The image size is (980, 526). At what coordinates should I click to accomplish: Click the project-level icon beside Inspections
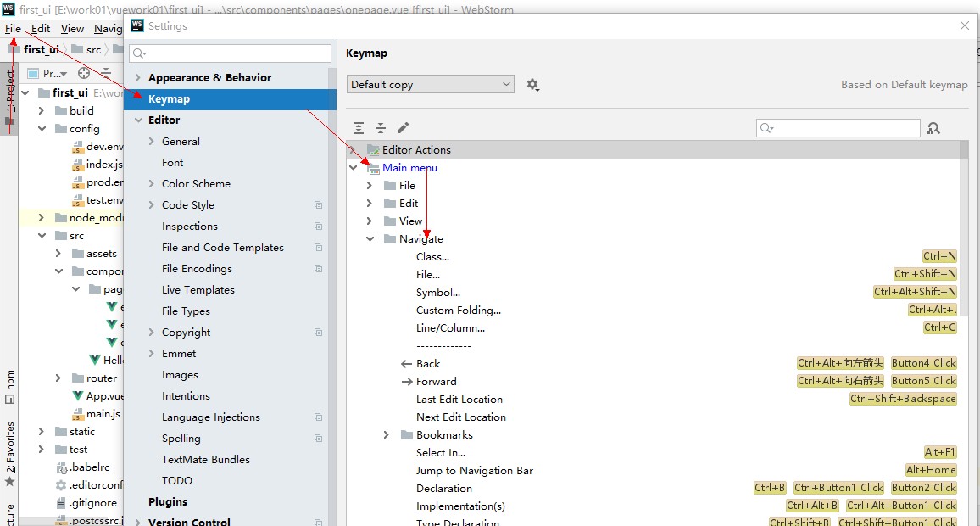318,227
